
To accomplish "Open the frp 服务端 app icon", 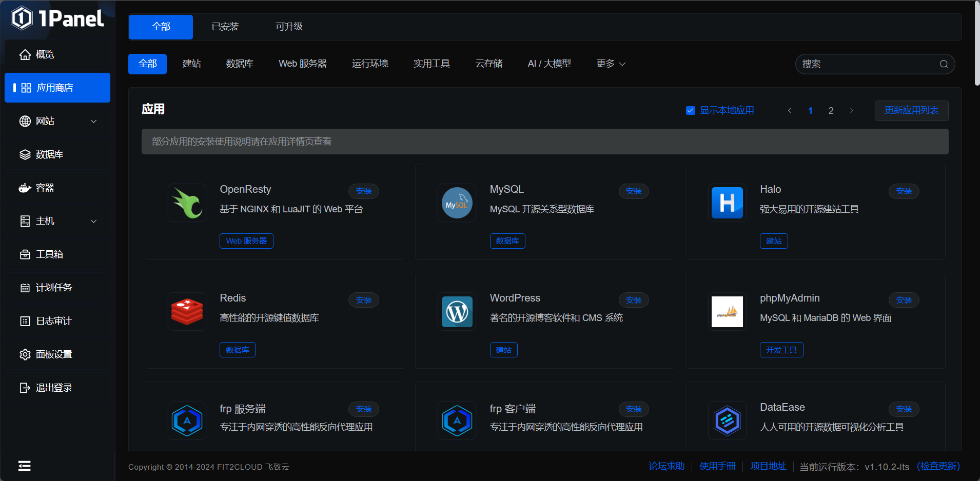I will [187, 421].
